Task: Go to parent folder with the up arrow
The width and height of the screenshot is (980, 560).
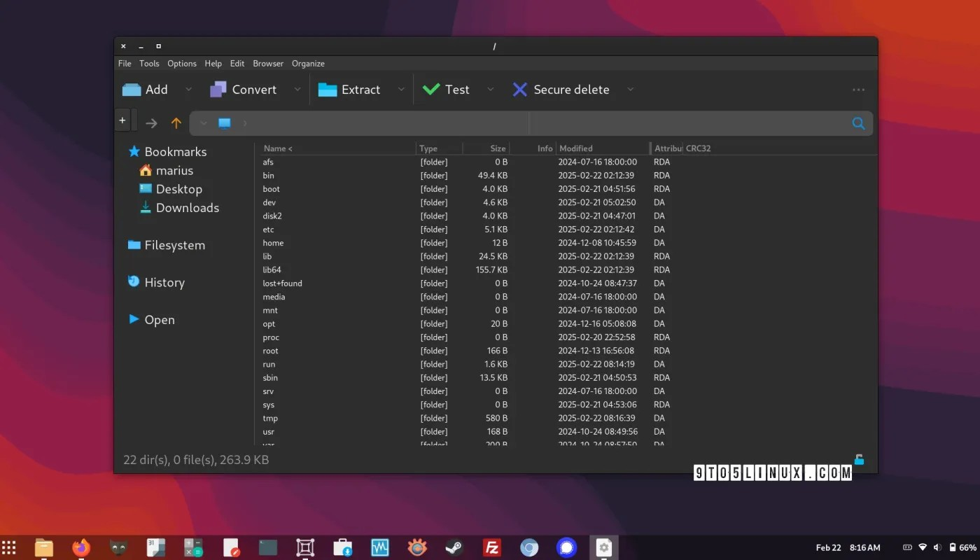Action: click(x=176, y=123)
